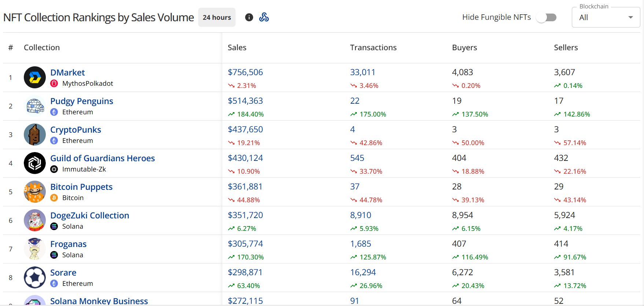The width and height of the screenshot is (644, 306).
Task: Open the Blockchain dropdown menu
Action: click(x=606, y=18)
